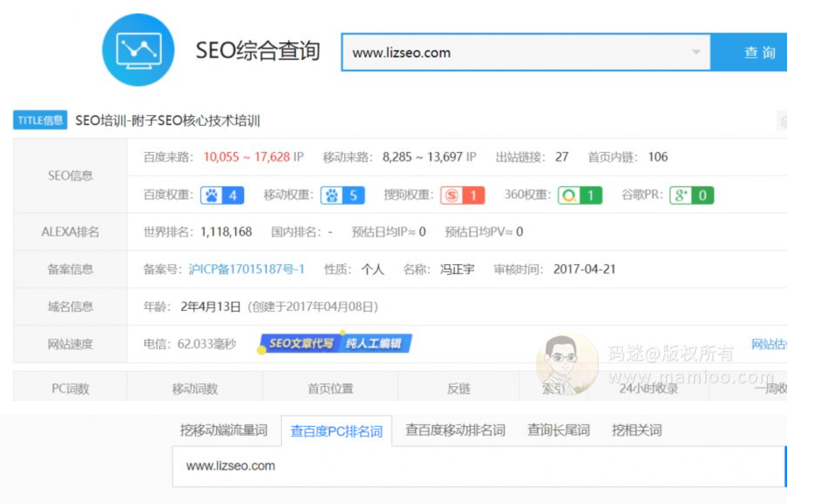Click the 审核时间 date 2017-04-21

pyautogui.click(x=585, y=269)
